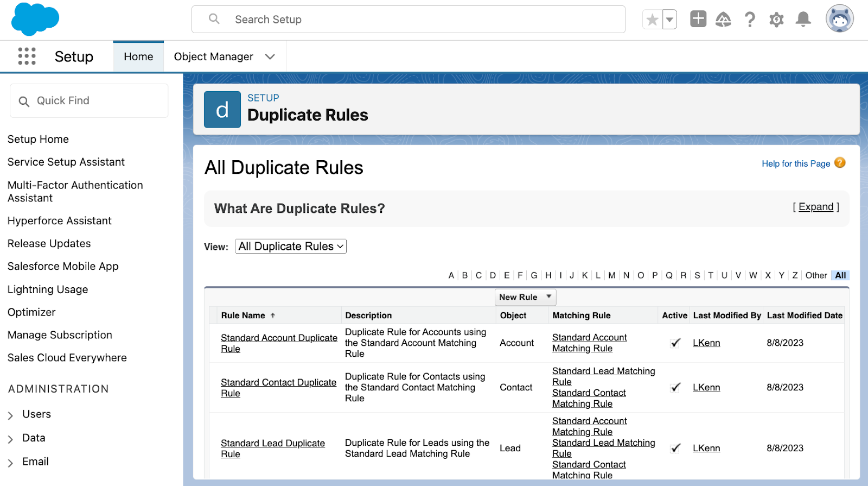
Task: Show All rules in alphabet filter
Action: click(x=840, y=275)
